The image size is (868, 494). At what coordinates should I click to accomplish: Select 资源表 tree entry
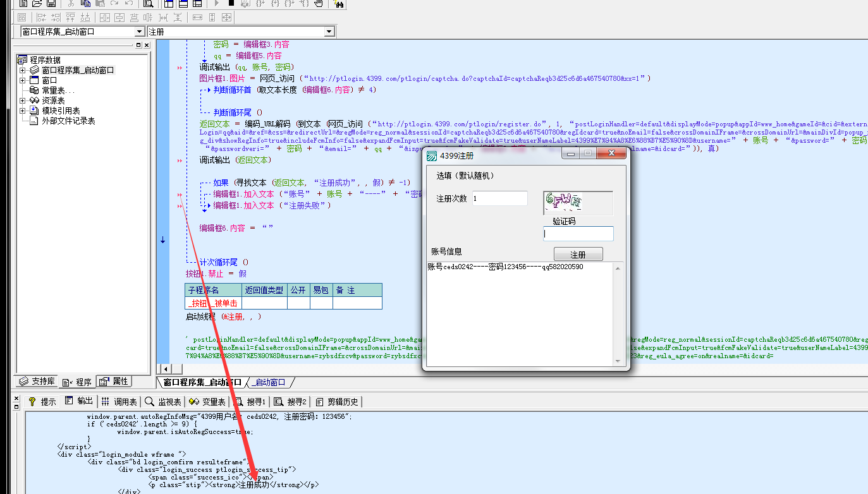click(53, 100)
